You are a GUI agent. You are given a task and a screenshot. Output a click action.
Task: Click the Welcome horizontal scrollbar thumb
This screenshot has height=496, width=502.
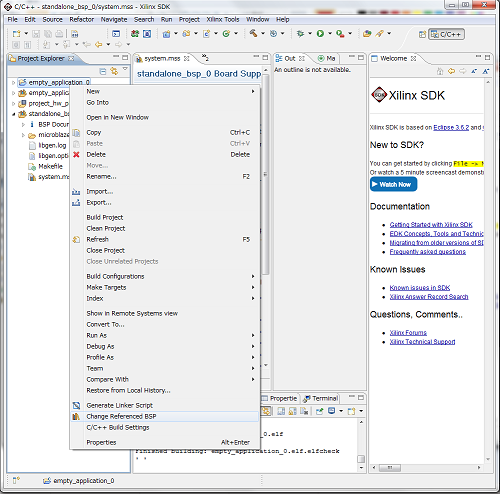pos(390,468)
